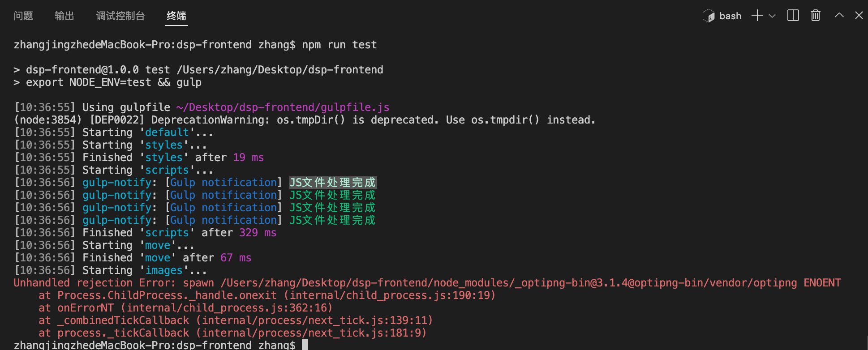Select the 终端 tab
Screen dimensions: 868x350
click(x=176, y=16)
